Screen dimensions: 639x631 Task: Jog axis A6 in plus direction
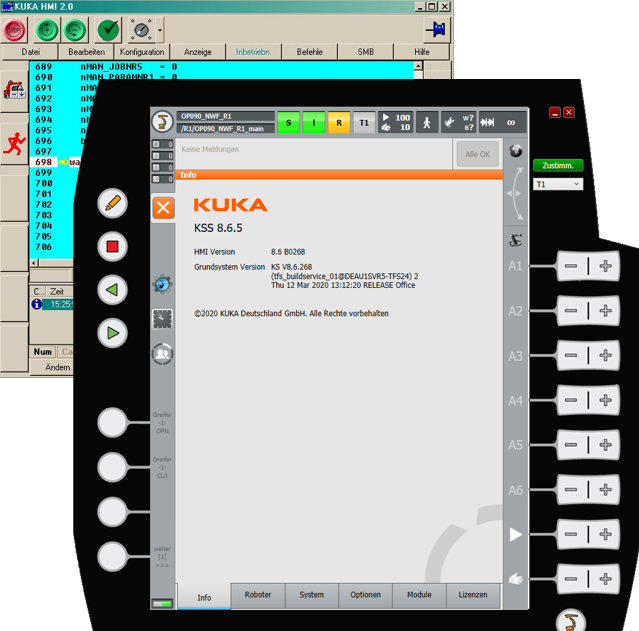606,489
